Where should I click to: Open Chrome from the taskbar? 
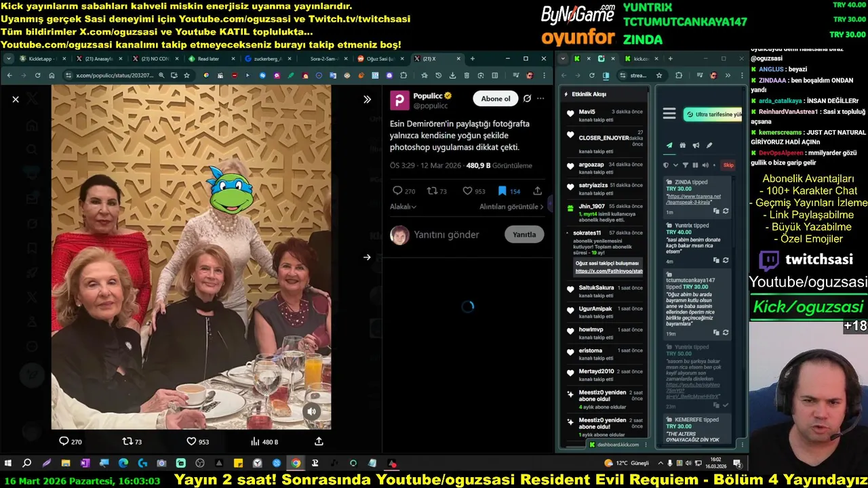pos(296,464)
